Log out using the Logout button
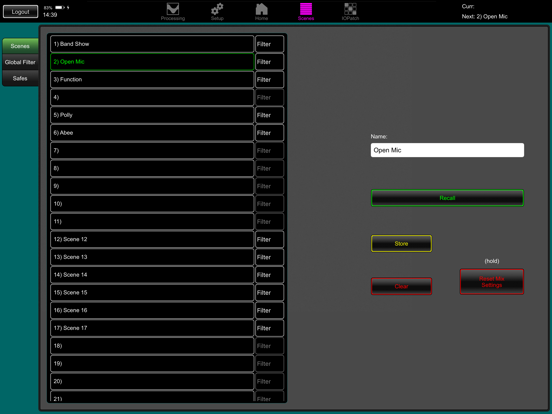Image resolution: width=552 pixels, height=414 pixels. tap(20, 12)
